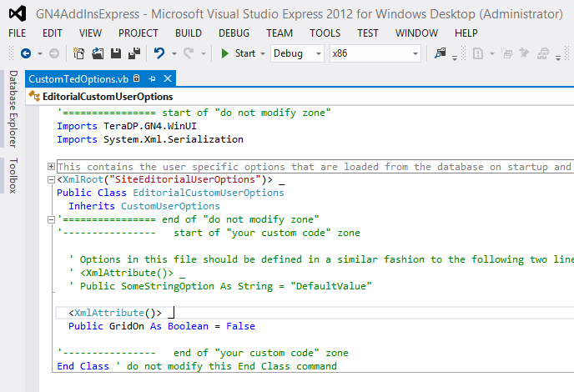Click the grayed toolbar arrow-star icon
The width and height of the screenshot is (574, 392).
[524, 53]
